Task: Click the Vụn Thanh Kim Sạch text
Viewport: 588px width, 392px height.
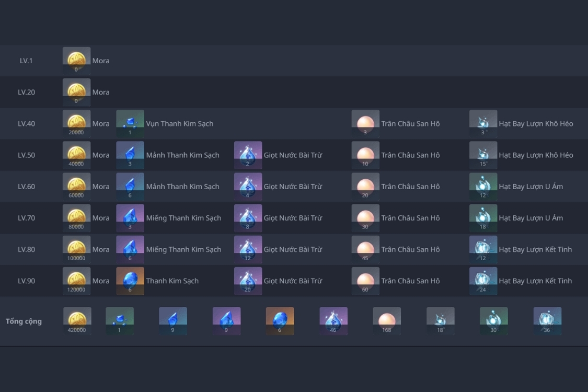Action: coord(180,124)
